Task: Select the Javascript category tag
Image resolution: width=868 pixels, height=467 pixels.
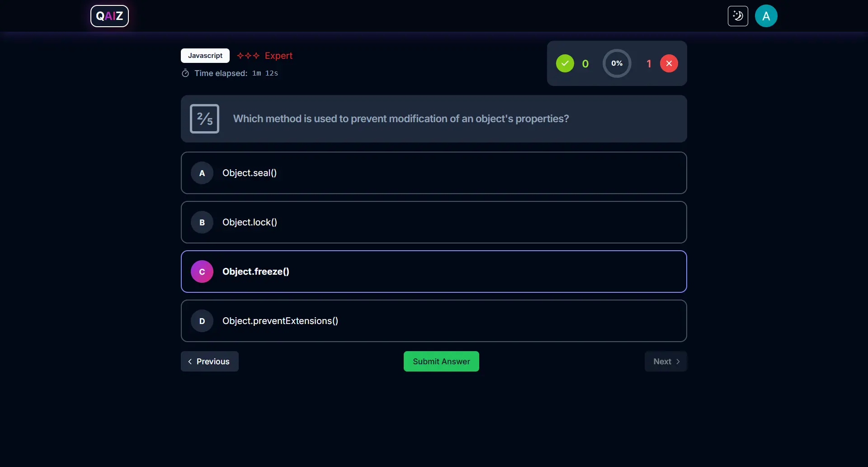Action: coord(205,56)
